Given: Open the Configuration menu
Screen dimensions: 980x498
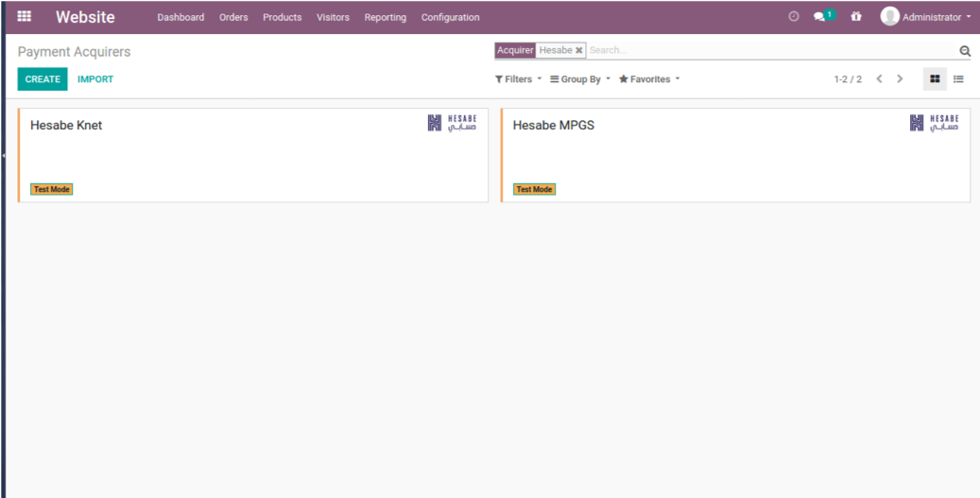Looking at the screenshot, I should tap(450, 17).
